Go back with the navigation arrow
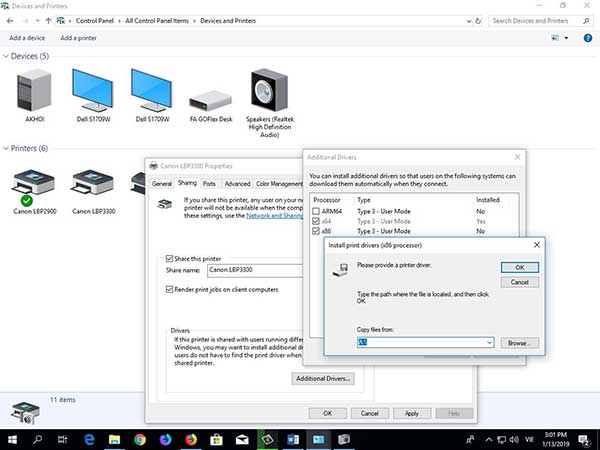This screenshot has height=450, width=600. click(10, 21)
